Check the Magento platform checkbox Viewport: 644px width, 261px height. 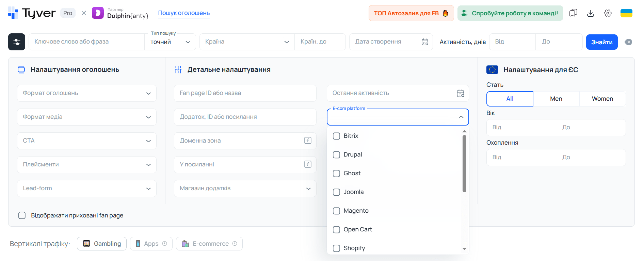click(x=336, y=211)
